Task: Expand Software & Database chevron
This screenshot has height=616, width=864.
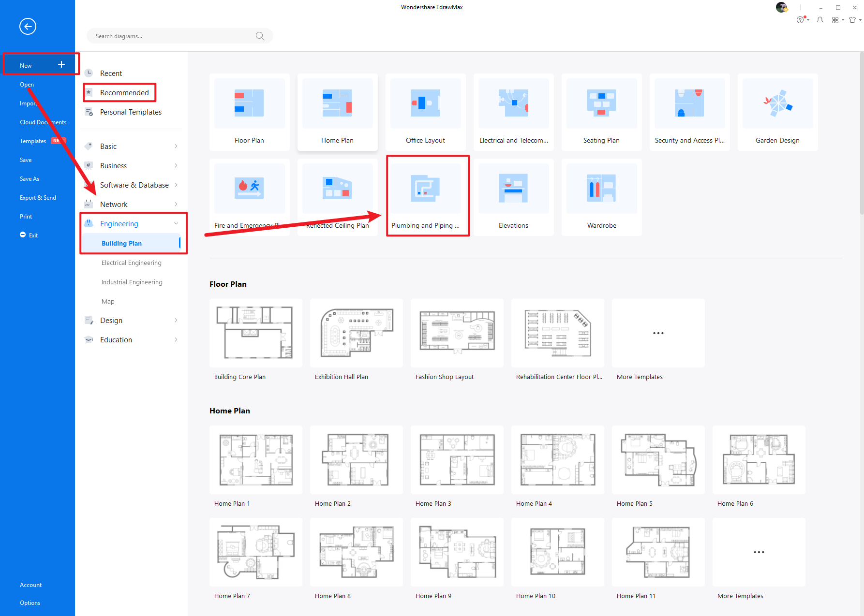Action: coord(176,185)
